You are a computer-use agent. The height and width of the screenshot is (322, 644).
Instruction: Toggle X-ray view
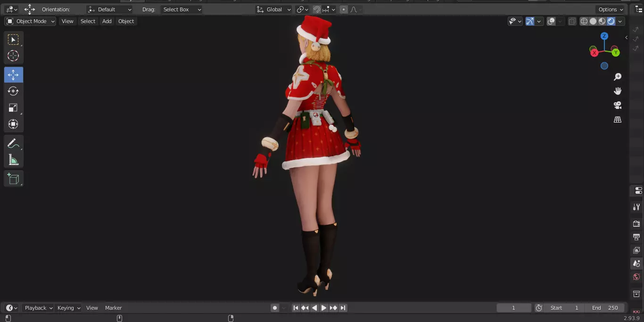pos(572,21)
